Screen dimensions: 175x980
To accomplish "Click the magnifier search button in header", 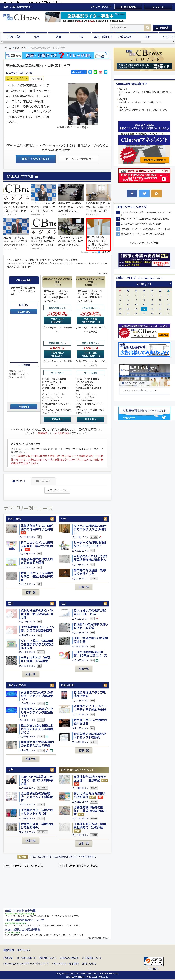I will coord(147,28).
